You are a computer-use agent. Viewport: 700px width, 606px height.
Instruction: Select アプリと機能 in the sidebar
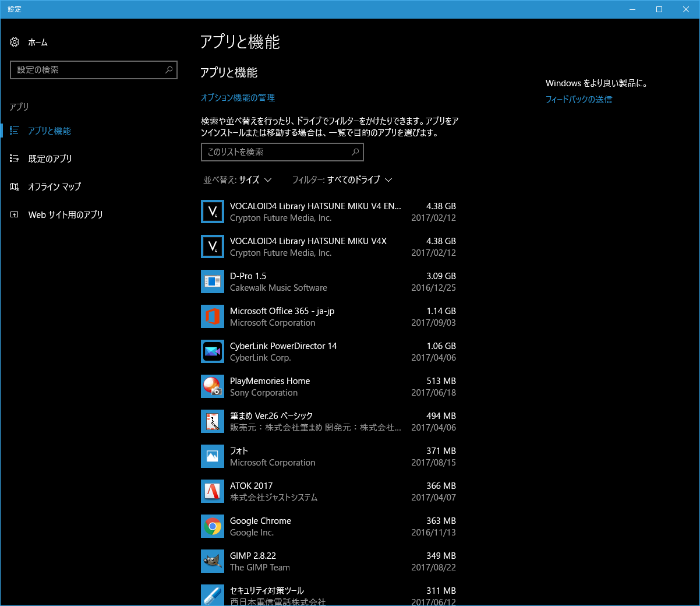(x=50, y=131)
